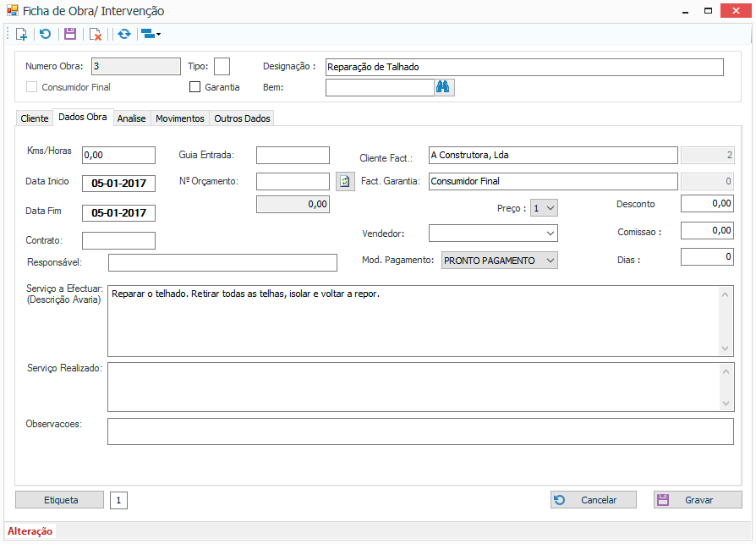Open the Mod. Pagamento dropdown
Viewport: 756px width, 544px height.
(x=500, y=261)
